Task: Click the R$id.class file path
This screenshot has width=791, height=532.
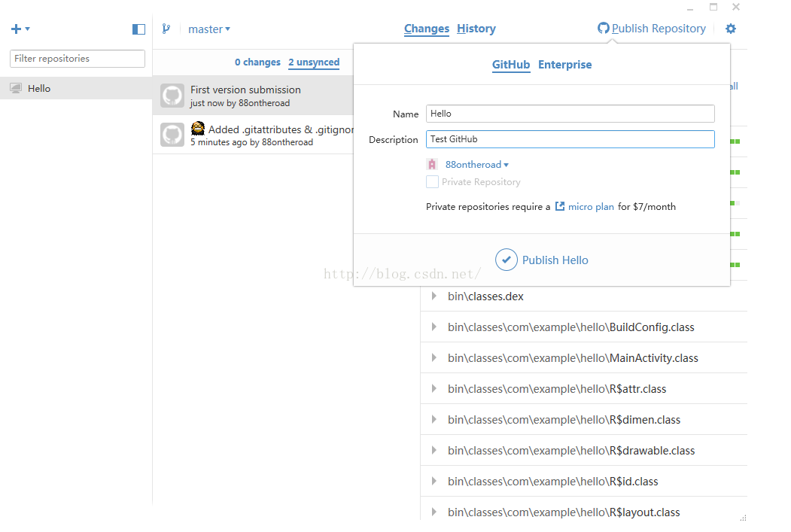Action: [x=553, y=482]
